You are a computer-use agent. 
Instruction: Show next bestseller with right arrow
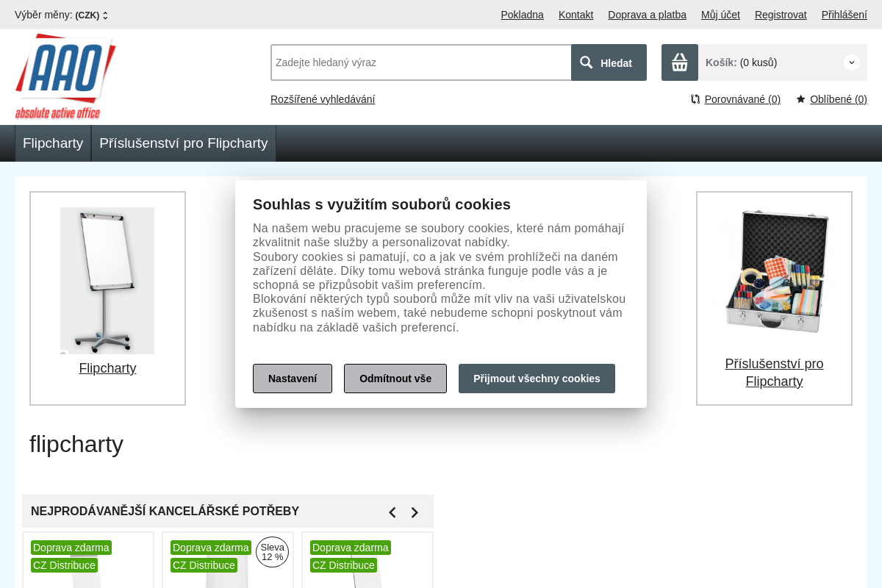coord(415,512)
